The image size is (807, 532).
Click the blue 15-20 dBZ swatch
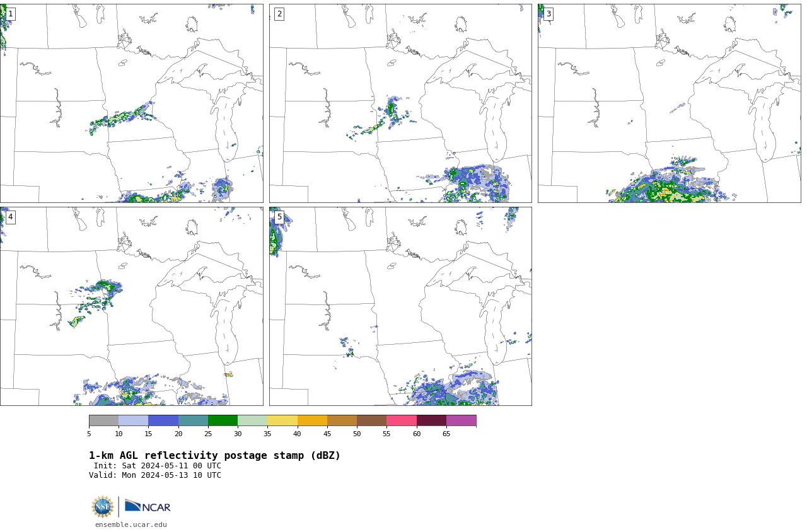[163, 420]
